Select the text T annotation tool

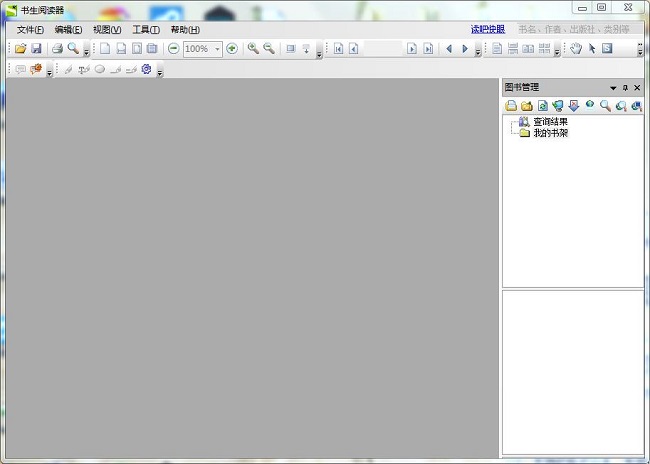click(x=84, y=69)
